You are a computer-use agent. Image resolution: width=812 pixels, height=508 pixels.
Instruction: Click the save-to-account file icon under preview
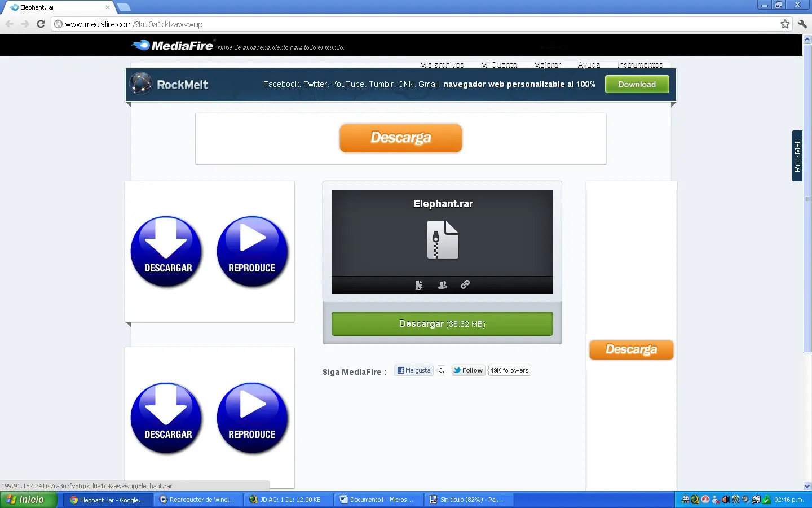419,285
